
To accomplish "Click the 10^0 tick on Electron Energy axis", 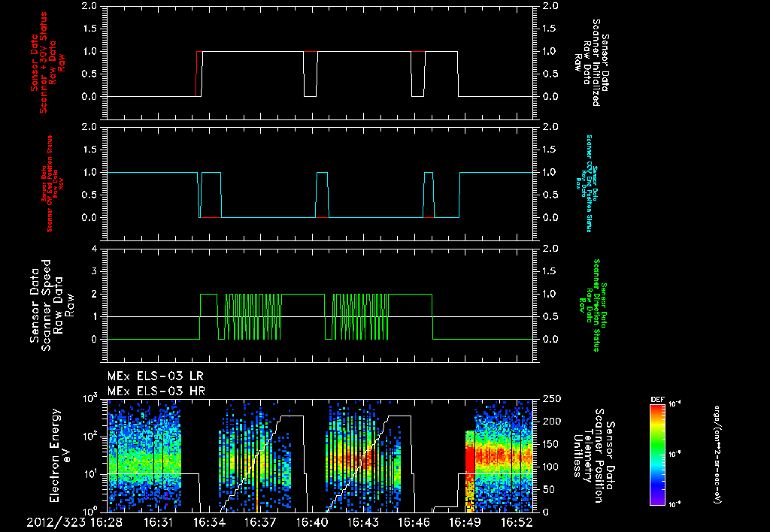I will [90, 510].
